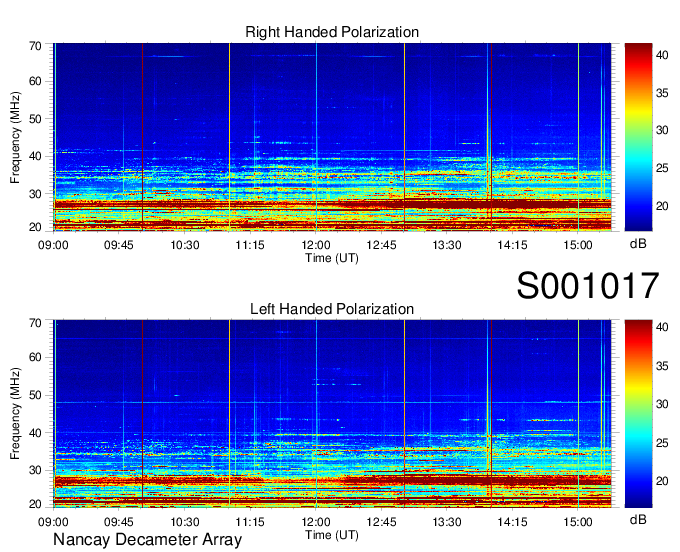This screenshot has height=552, width=680.
Task: Click the "40" value on the upper colorbar scale
Action: (662, 55)
